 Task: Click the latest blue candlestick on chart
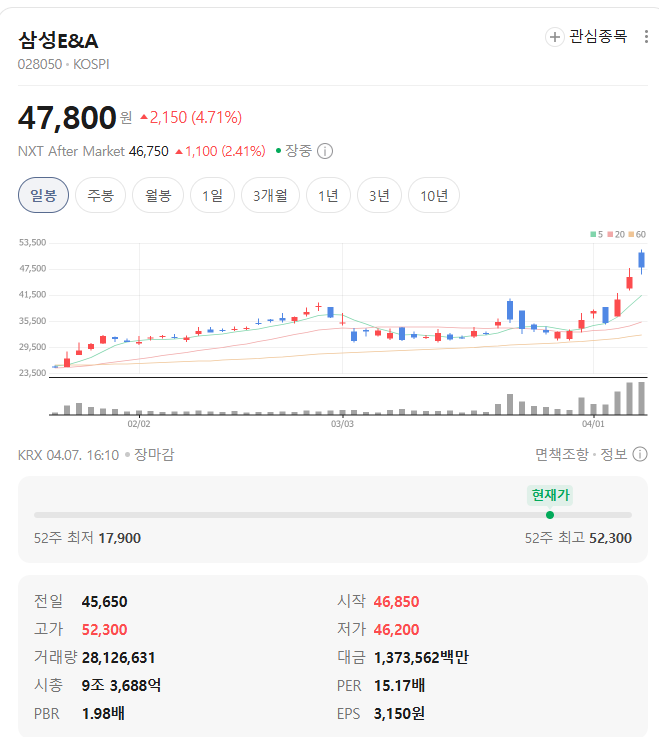tap(641, 261)
